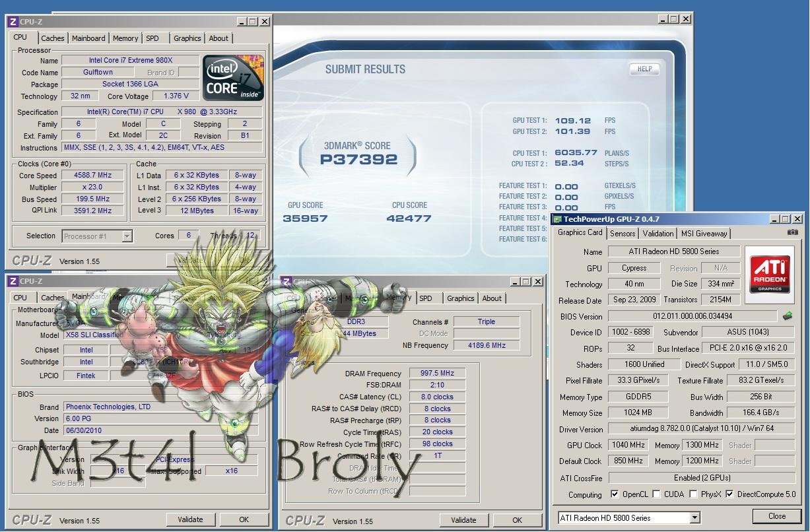The image size is (810, 532).
Task: Click the NB Frequency value 4189.6 MHz
Action: (x=486, y=345)
